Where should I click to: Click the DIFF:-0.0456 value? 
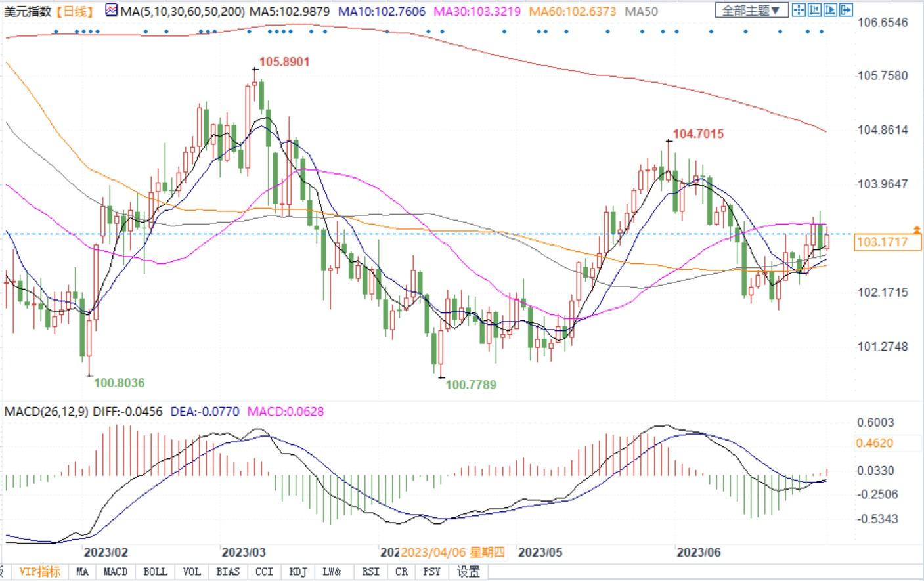tap(127, 412)
